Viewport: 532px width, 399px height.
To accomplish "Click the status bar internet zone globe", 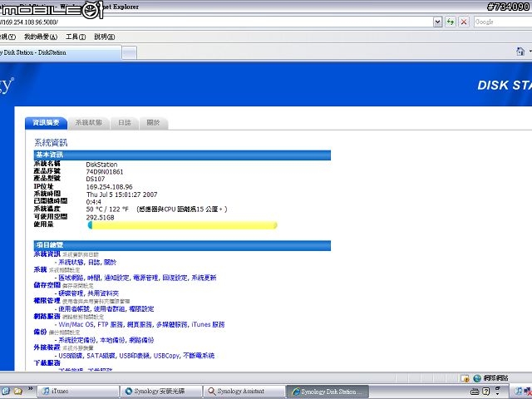I will (477, 377).
